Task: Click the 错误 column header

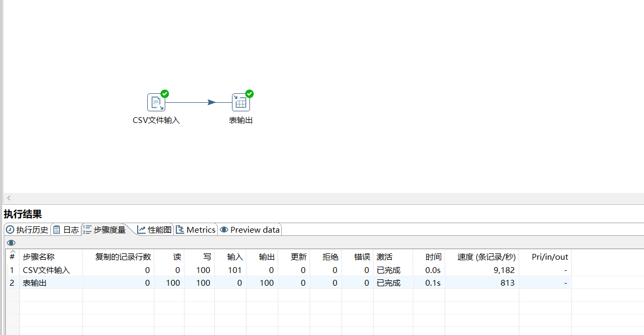Action: [x=357, y=257]
